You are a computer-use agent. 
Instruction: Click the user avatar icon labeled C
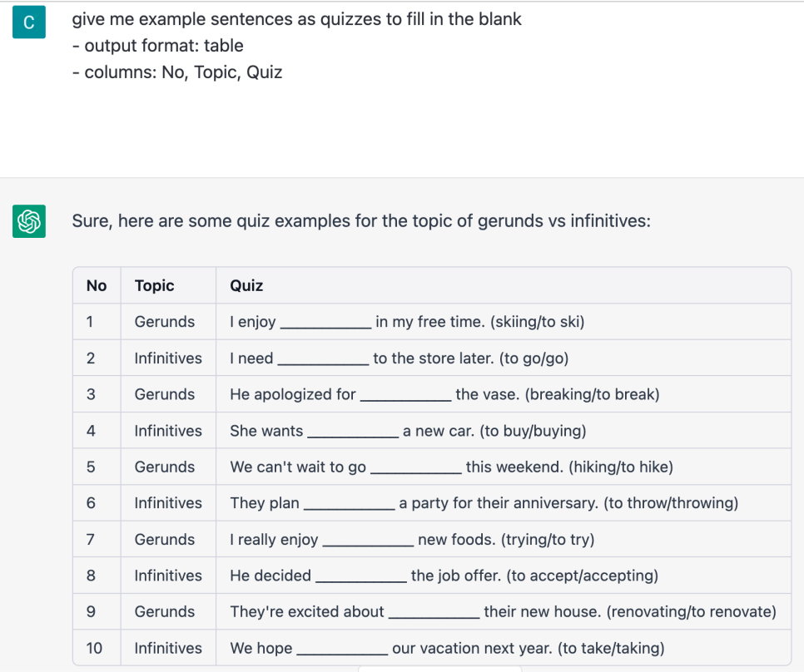coord(29,22)
